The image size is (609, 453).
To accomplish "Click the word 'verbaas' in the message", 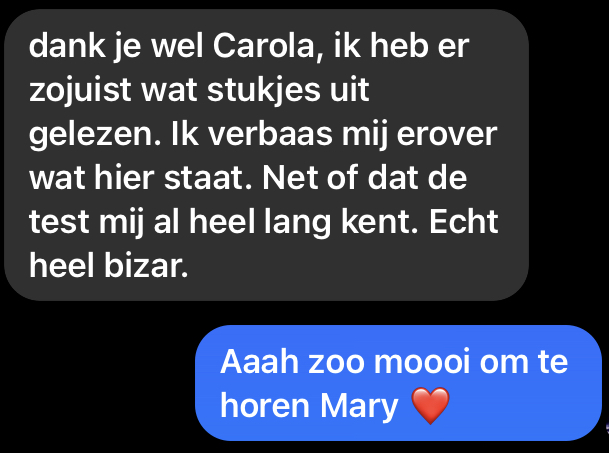I will [270, 134].
